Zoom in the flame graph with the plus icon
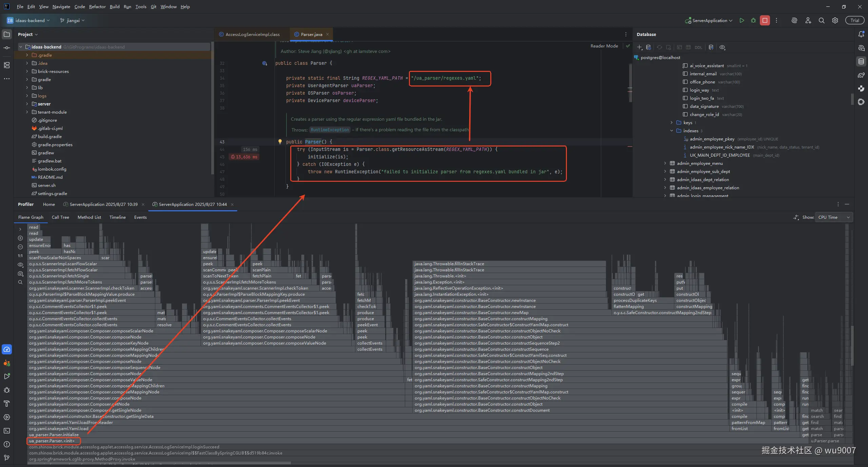The width and height of the screenshot is (868, 467). (x=20, y=238)
